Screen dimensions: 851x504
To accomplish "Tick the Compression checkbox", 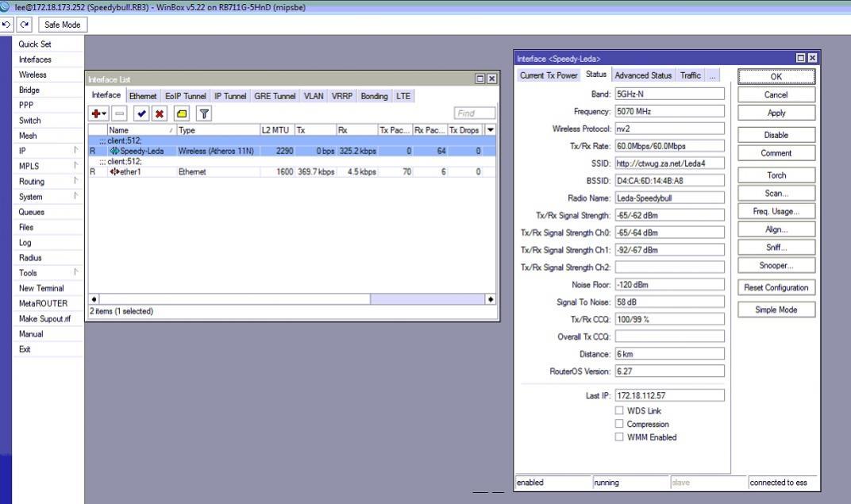I will [619, 424].
